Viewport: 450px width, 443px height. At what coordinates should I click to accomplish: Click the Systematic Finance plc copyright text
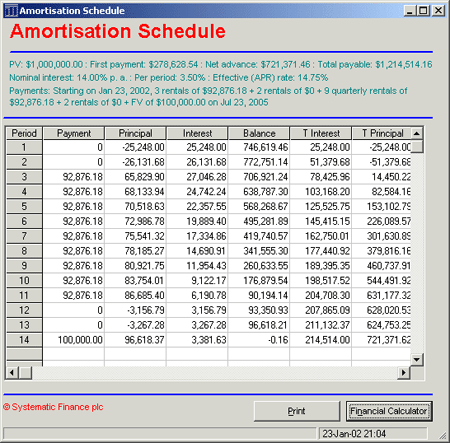(x=53, y=407)
